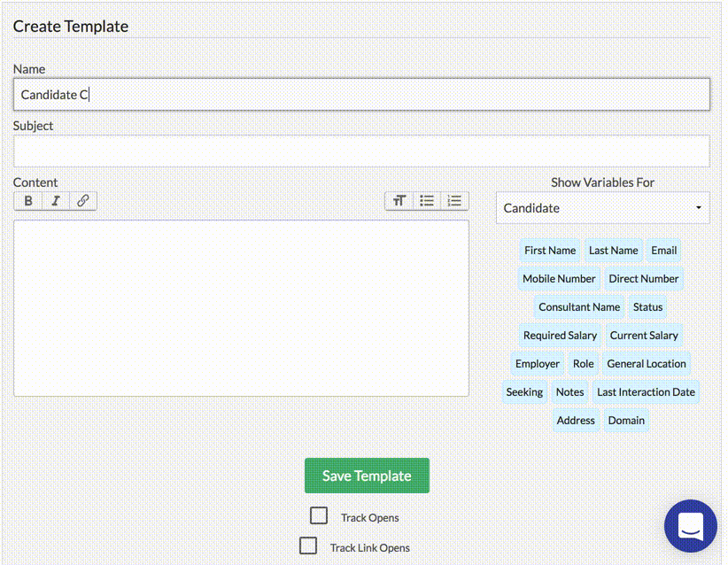Open the Show Variables For dropdown

click(x=602, y=208)
